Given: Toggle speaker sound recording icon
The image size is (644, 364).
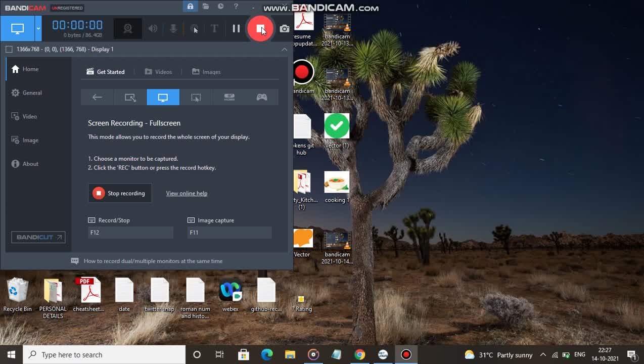Looking at the screenshot, I should (x=153, y=29).
